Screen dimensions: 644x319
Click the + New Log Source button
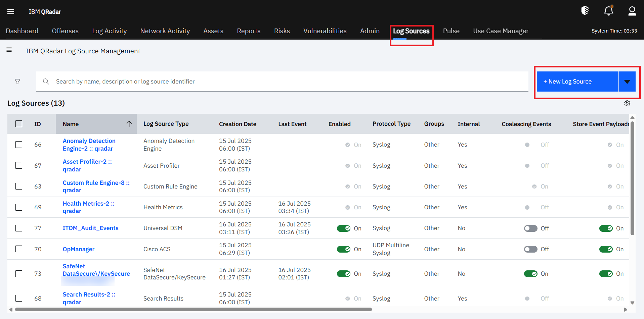[x=577, y=82]
